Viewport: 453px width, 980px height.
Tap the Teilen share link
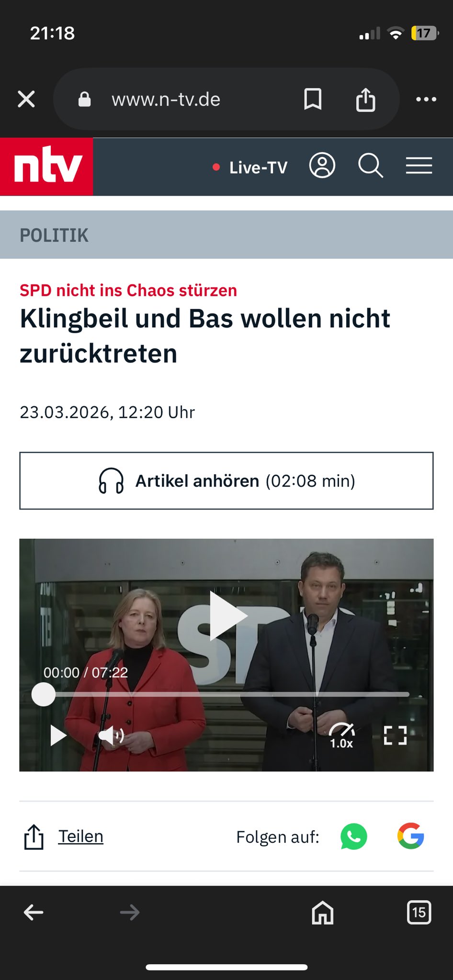point(80,836)
